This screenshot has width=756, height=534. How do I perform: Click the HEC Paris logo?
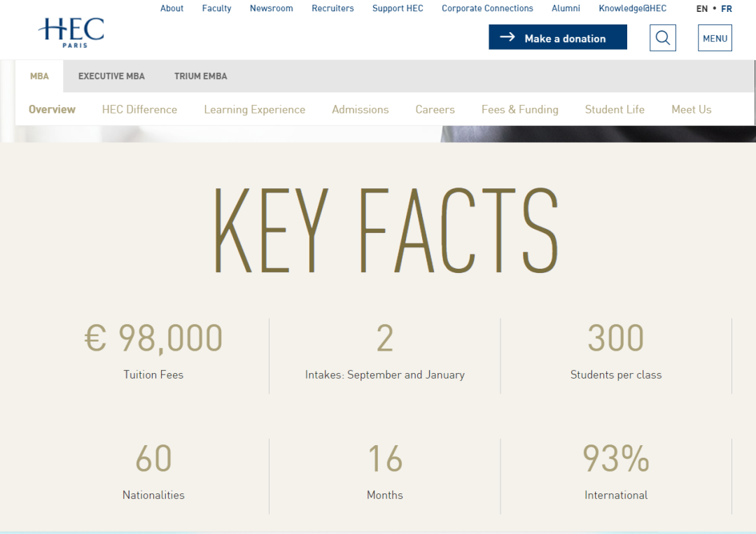(x=71, y=33)
